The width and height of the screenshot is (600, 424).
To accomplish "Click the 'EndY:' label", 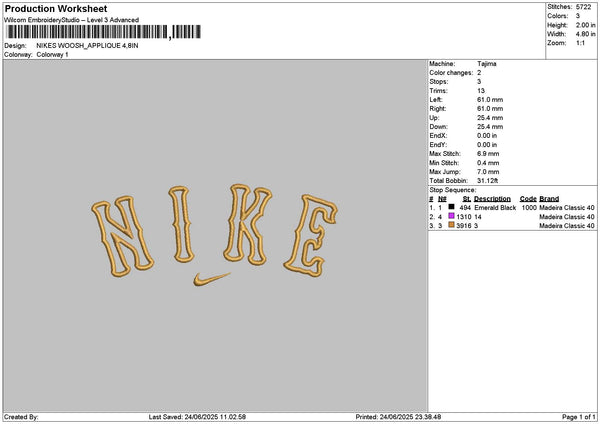I will click(438, 145).
